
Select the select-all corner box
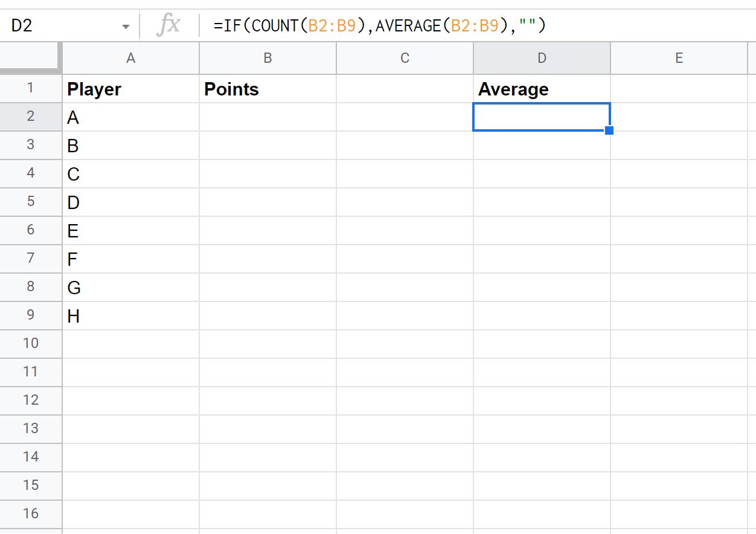(x=31, y=58)
